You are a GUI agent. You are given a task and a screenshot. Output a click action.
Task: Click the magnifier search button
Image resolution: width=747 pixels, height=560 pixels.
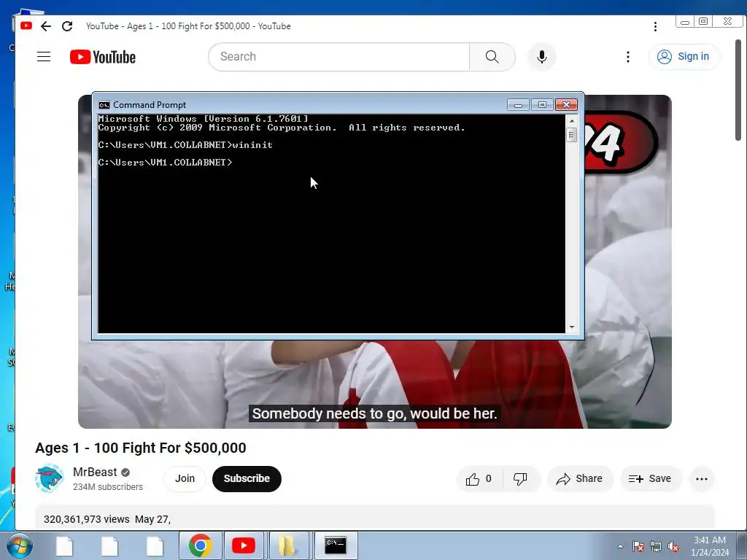[492, 57]
